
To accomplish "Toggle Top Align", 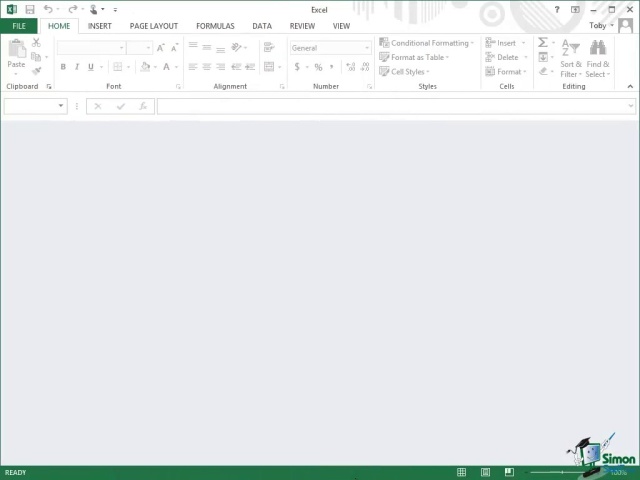I will (x=193, y=47).
